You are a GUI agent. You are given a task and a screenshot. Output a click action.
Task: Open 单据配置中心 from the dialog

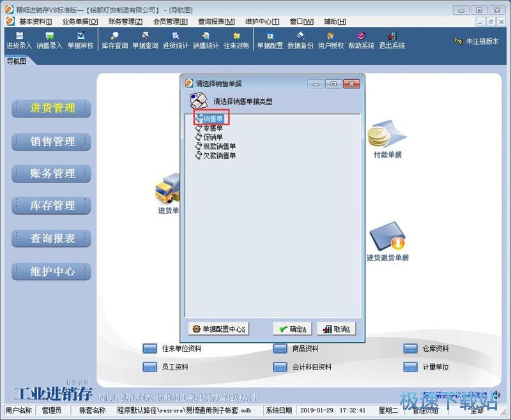(221, 327)
